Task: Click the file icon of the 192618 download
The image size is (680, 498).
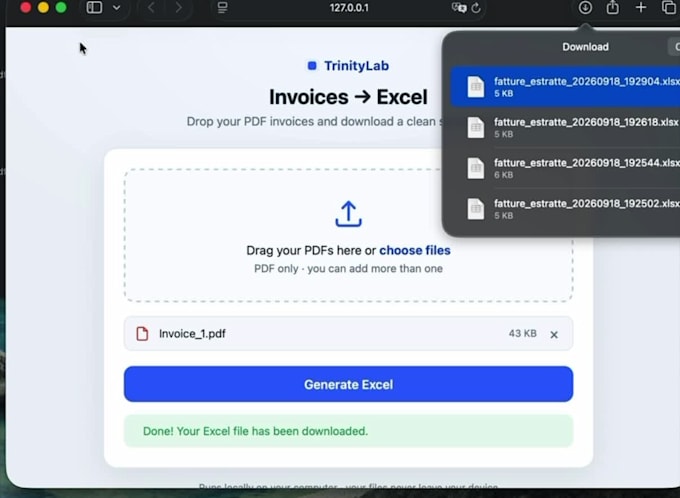Action: click(476, 128)
